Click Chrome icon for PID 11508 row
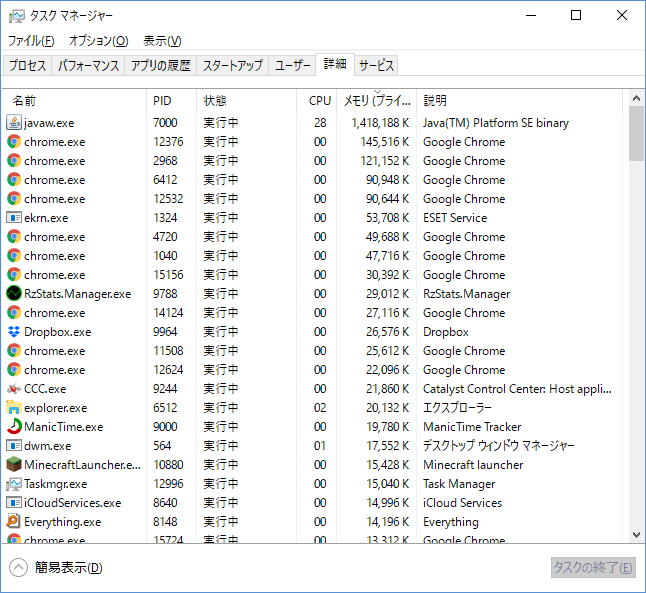Image resolution: width=646 pixels, height=593 pixels. [x=14, y=351]
